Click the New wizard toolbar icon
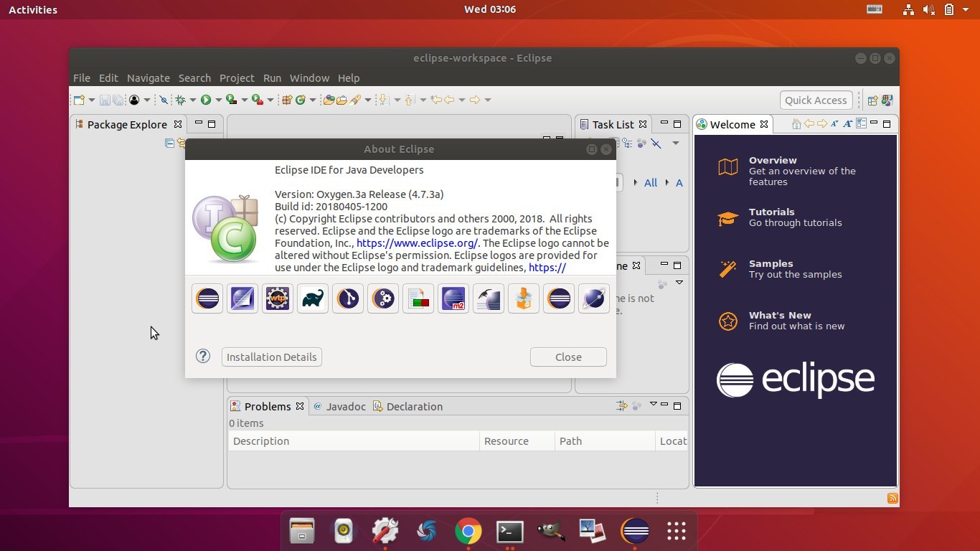This screenshot has height=551, width=980. 79,100
